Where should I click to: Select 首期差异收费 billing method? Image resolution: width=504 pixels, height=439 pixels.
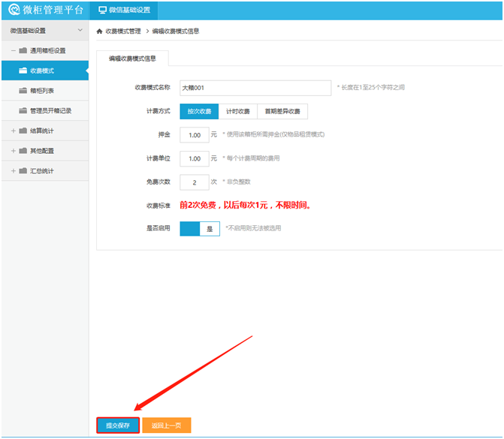click(282, 112)
